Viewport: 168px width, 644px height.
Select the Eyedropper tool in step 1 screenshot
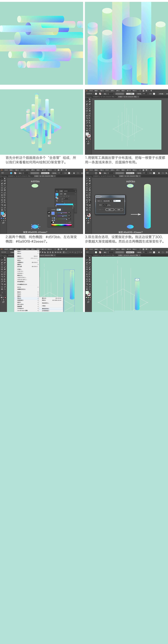click(87, 123)
